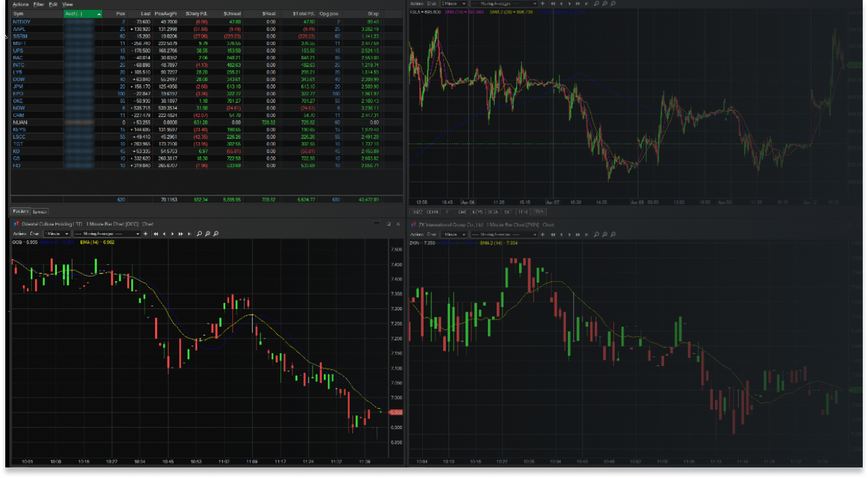
Task: Select the TSLA chart tab
Action: [538, 211]
